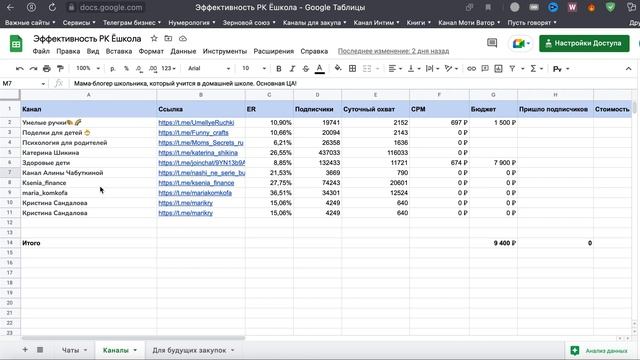Open comment history
The image size is (640, 360).
(492, 43)
